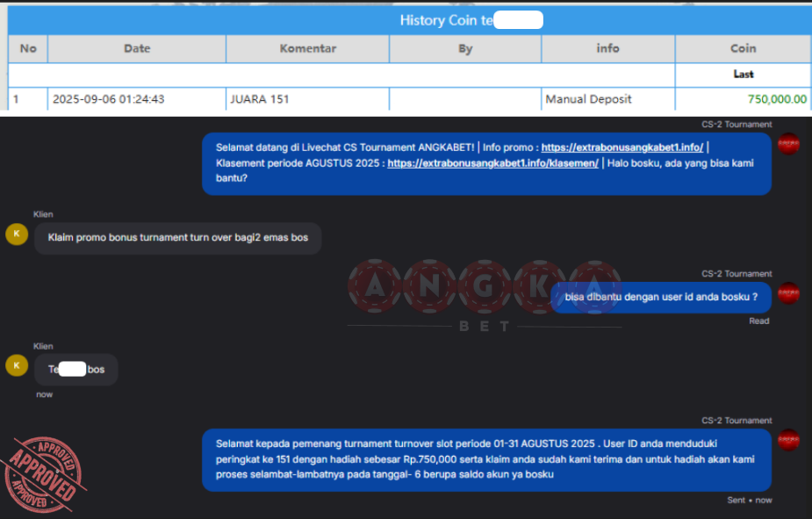
Task: Click the agent avatar beside user id question
Action: coord(788,293)
